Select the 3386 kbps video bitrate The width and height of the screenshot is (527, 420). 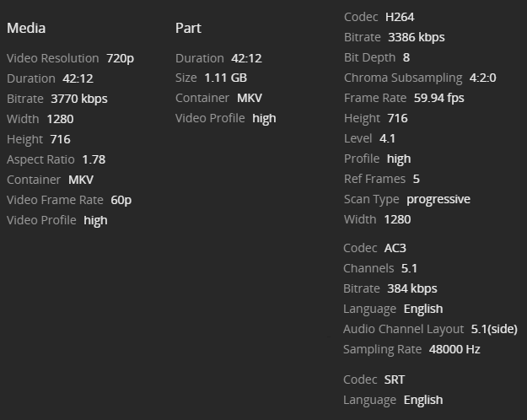click(416, 37)
